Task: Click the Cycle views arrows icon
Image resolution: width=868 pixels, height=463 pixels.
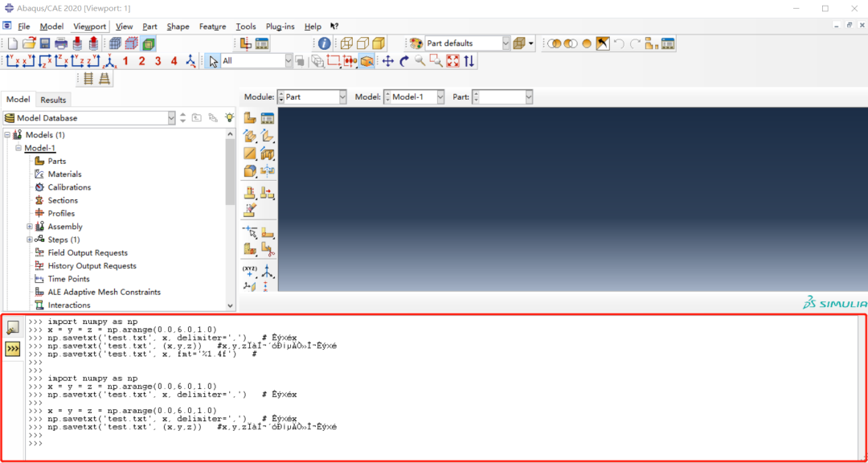Action: (469, 61)
